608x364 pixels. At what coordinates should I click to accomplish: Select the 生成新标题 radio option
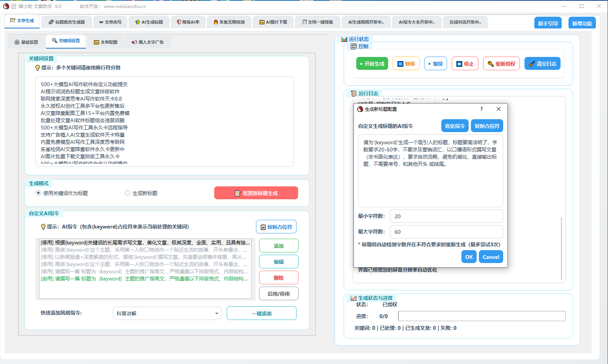tap(128, 193)
